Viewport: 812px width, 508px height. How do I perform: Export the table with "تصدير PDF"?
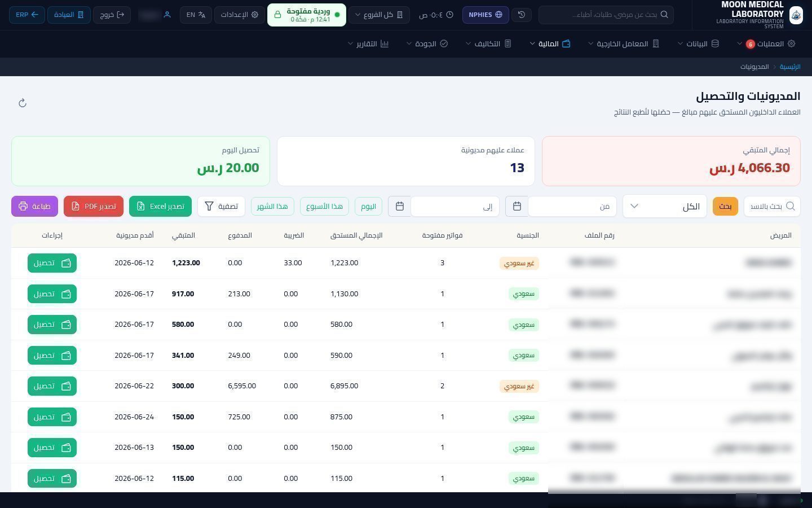point(94,207)
